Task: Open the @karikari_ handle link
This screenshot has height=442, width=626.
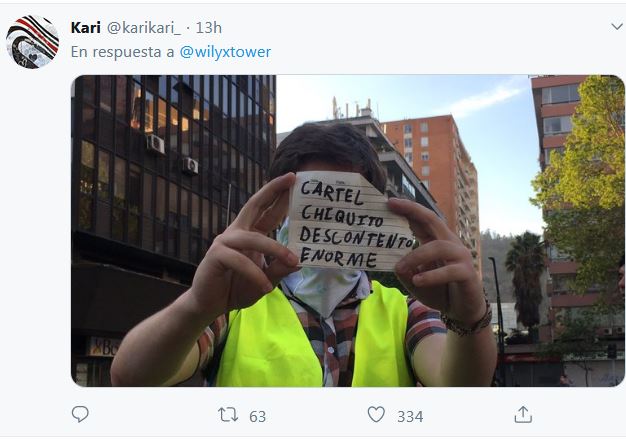Action: click(x=144, y=28)
